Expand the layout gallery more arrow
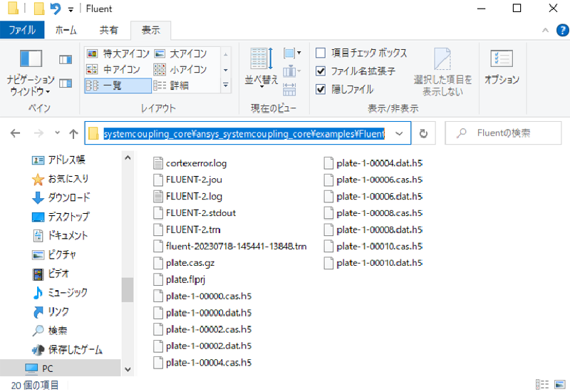This screenshot has width=570, height=392. click(226, 85)
